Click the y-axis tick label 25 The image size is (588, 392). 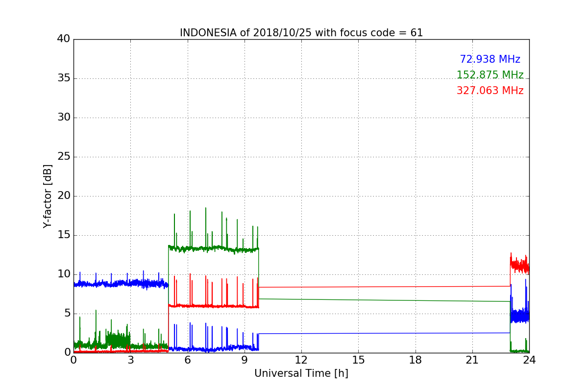pyautogui.click(x=64, y=157)
